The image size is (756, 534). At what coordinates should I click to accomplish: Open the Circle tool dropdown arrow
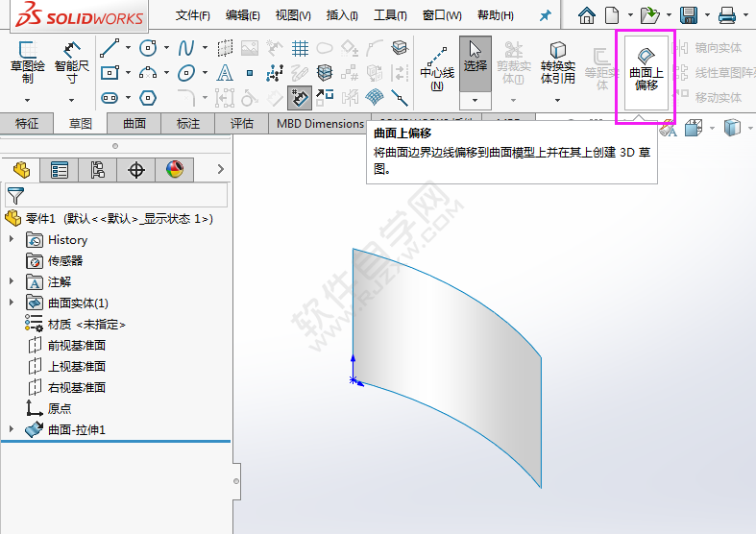pos(166,48)
